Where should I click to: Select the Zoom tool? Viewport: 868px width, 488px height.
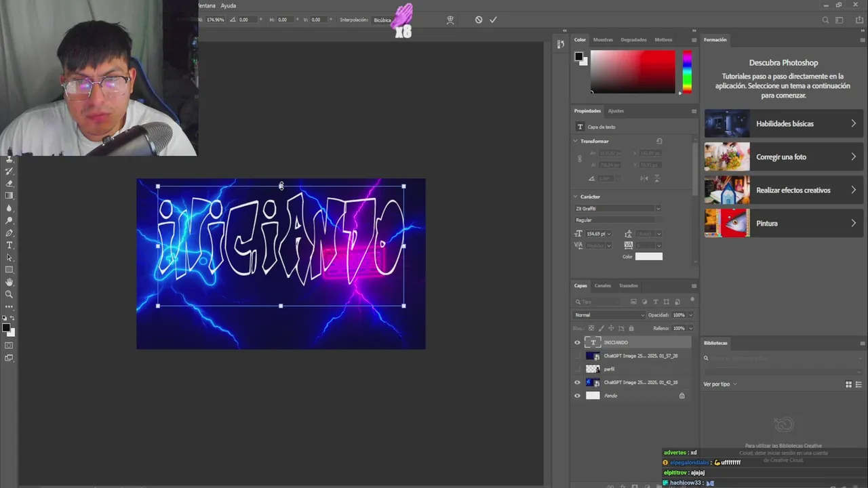tap(9, 294)
